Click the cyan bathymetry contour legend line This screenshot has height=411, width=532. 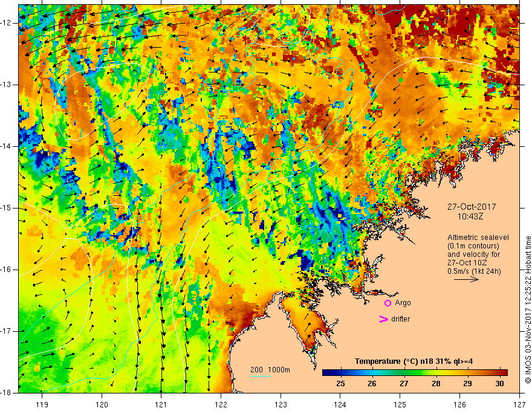pyautogui.click(x=261, y=376)
